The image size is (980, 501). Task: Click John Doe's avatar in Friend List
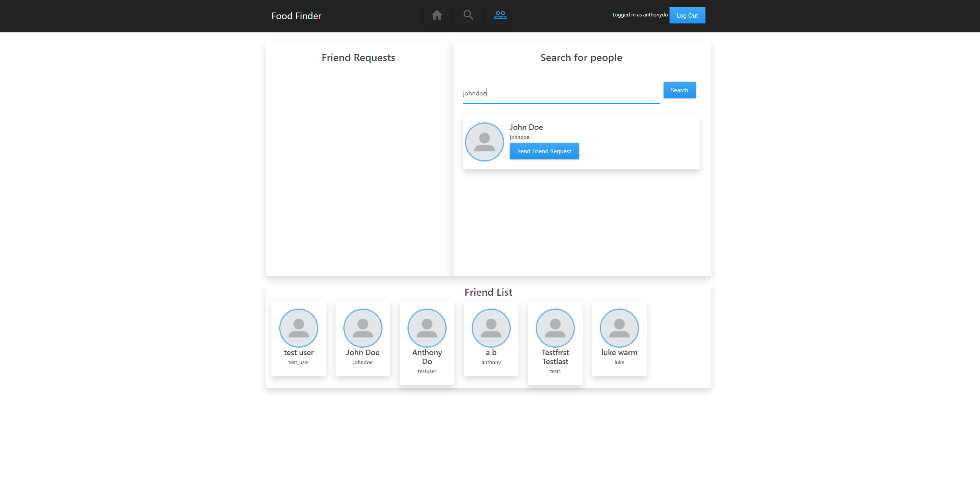[x=363, y=328]
